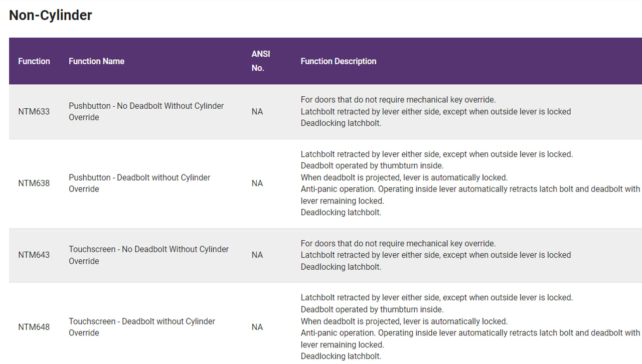This screenshot has height=364, width=642.
Task: Select the NTM638 function code cell
Action: click(x=34, y=184)
